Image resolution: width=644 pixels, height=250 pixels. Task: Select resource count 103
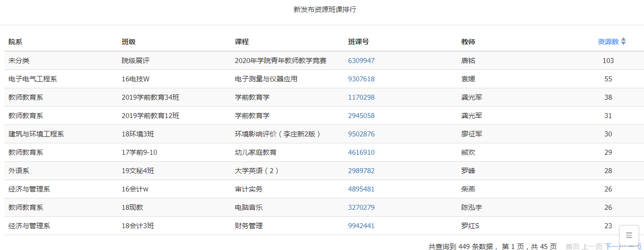pyautogui.click(x=608, y=61)
